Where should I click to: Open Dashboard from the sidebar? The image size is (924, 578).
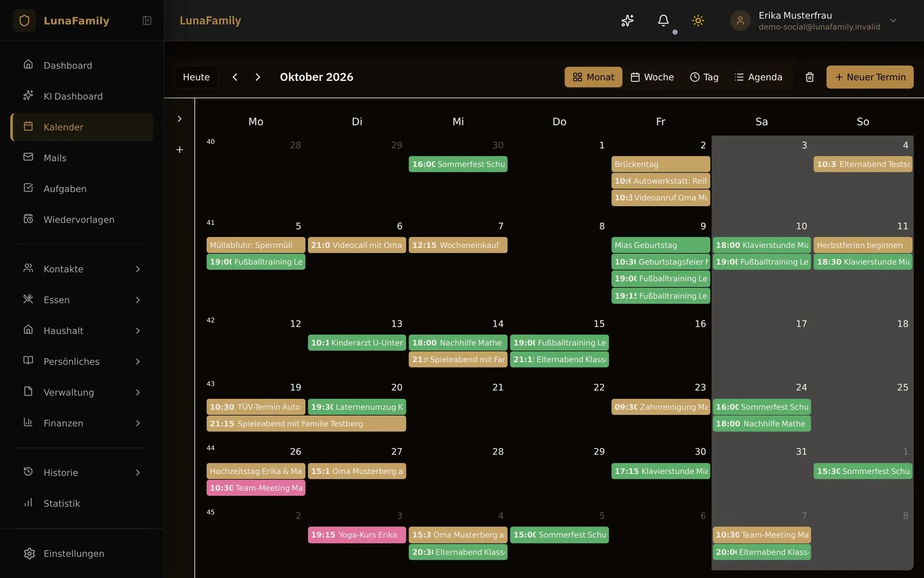coord(82,65)
